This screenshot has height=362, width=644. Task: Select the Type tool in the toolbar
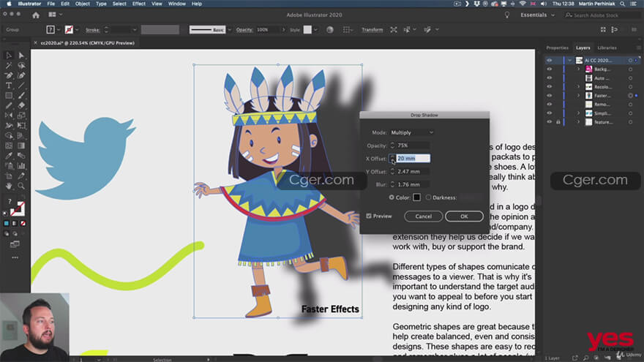click(x=9, y=86)
